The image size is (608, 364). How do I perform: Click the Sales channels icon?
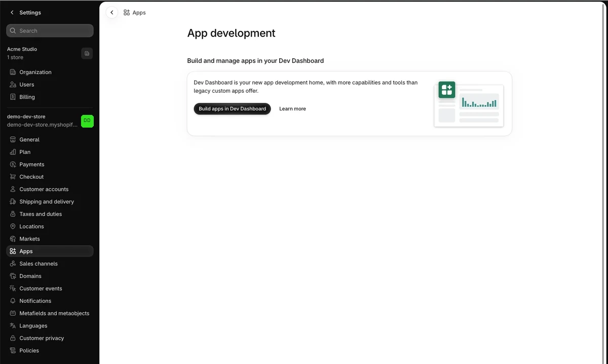click(13, 264)
